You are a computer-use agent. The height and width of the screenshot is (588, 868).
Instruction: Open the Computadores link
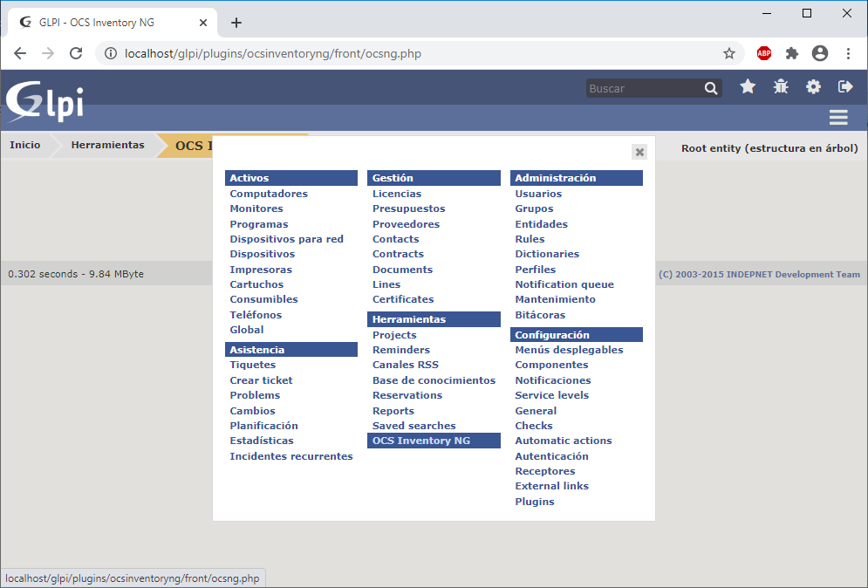[x=269, y=194]
